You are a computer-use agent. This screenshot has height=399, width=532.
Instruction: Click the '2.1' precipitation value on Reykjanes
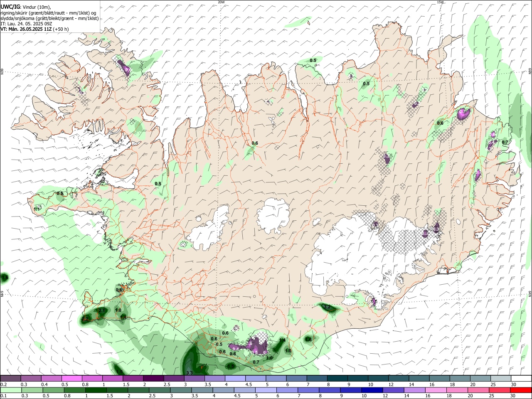102,310
